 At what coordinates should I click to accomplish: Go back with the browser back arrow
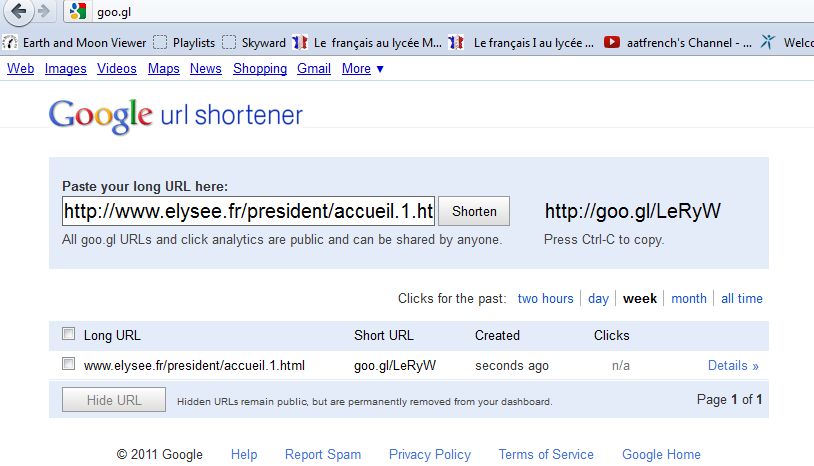click(19, 11)
